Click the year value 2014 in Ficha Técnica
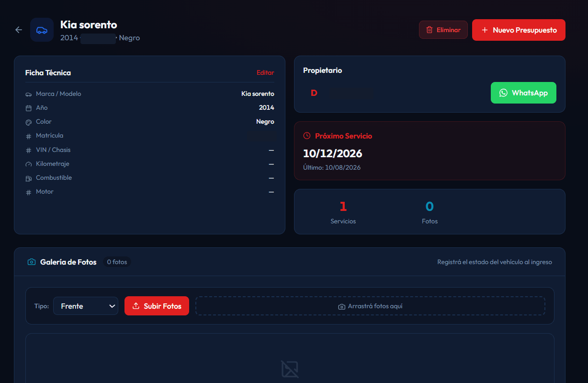Image resolution: width=588 pixels, height=383 pixels. coord(267,108)
